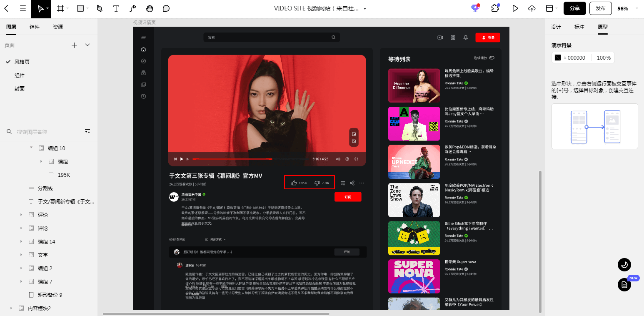Click the home icon in design sidebar

143,49
